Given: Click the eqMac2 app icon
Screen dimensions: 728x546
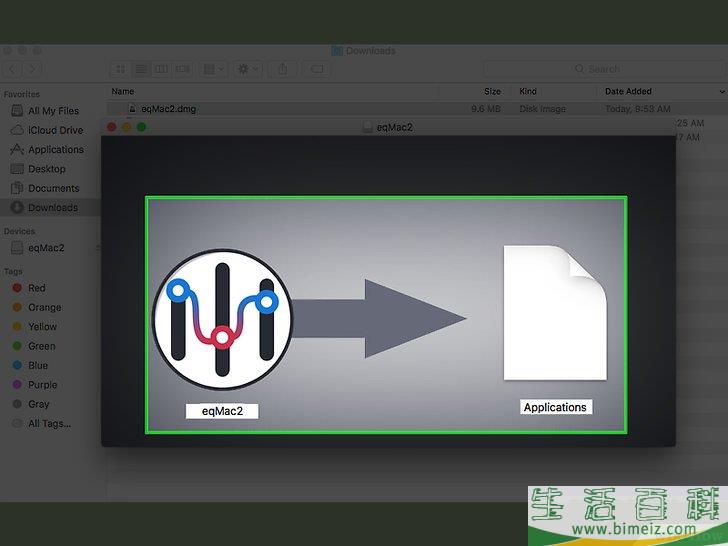Looking at the screenshot, I should [221, 319].
